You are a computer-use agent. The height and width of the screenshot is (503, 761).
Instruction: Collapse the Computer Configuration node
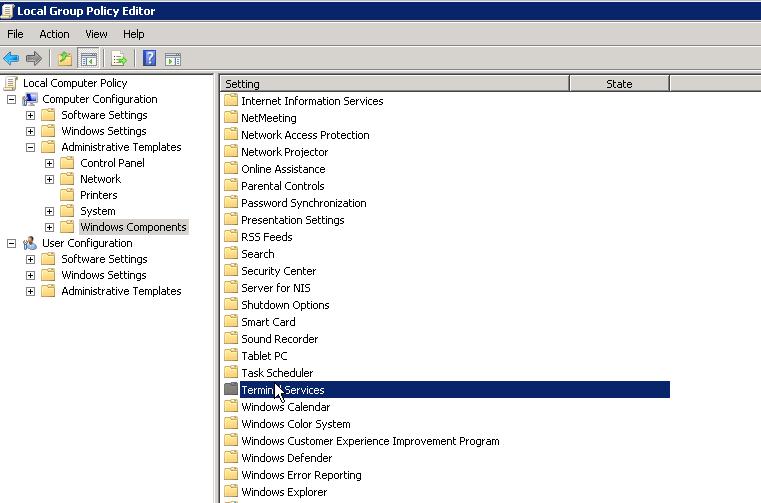[x=11, y=100]
